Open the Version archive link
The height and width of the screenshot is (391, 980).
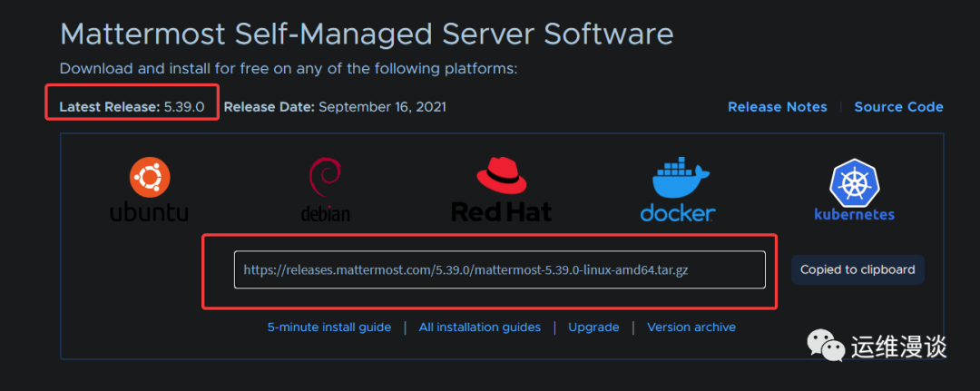(x=691, y=327)
